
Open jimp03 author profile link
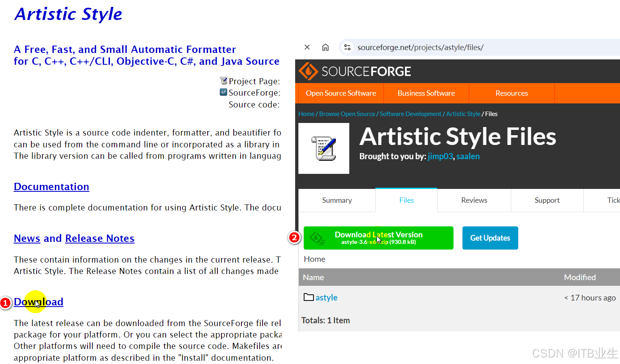click(x=440, y=156)
